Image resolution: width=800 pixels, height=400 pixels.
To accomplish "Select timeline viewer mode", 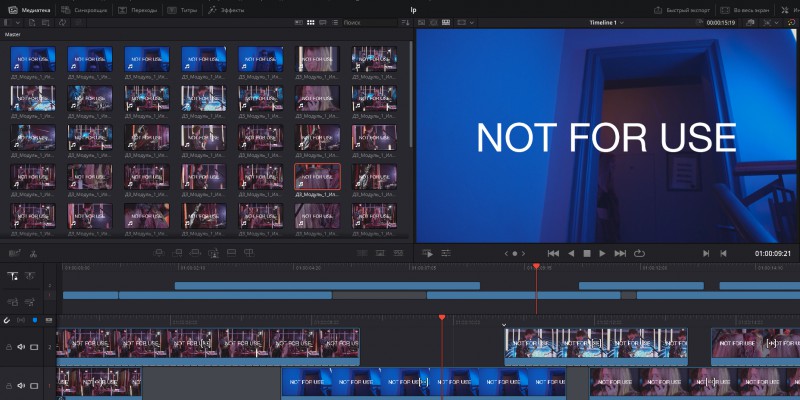I will (446, 22).
